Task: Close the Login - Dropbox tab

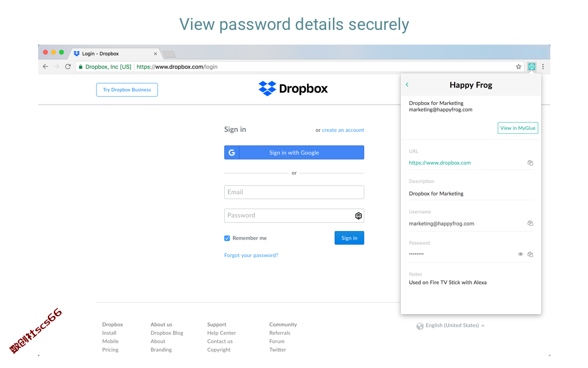Action: point(155,54)
